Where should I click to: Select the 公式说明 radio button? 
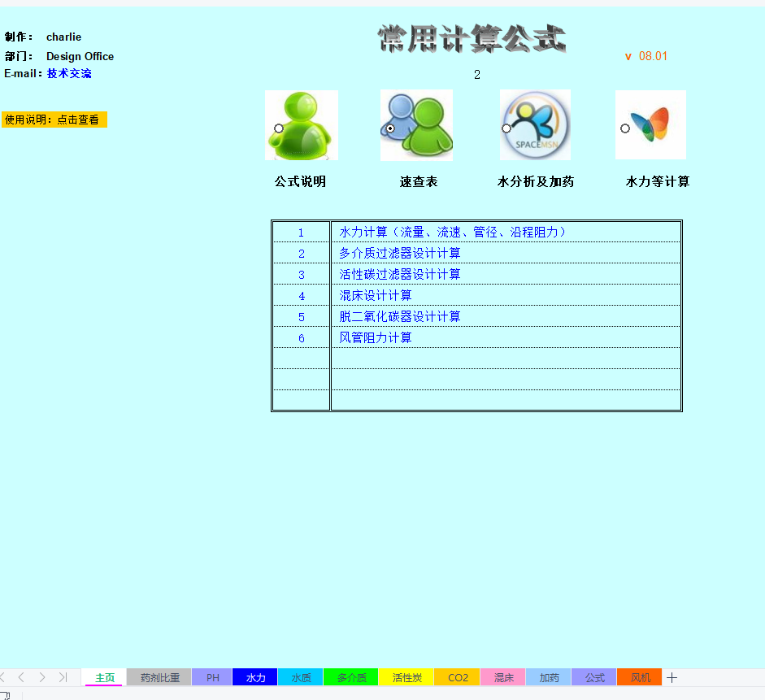coord(279,128)
